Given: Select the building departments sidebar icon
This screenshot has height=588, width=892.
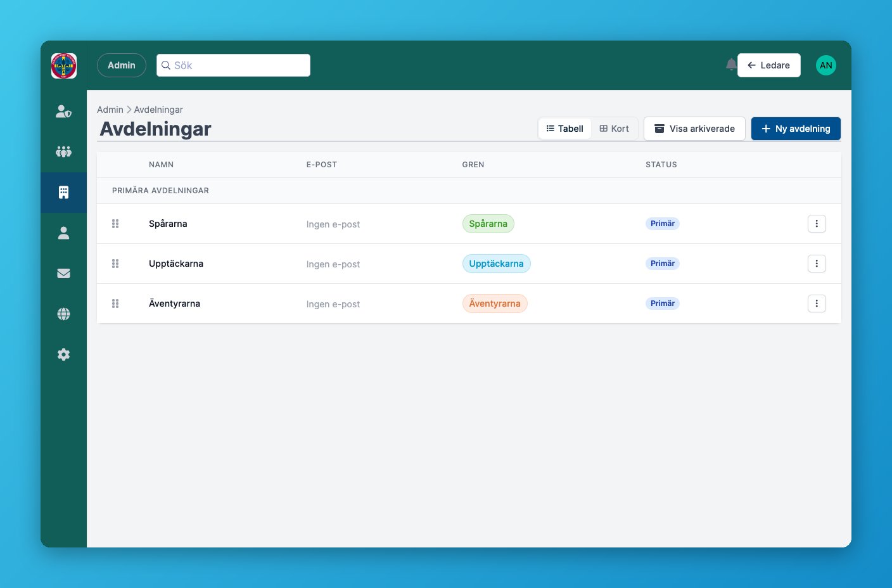Looking at the screenshot, I should point(63,193).
